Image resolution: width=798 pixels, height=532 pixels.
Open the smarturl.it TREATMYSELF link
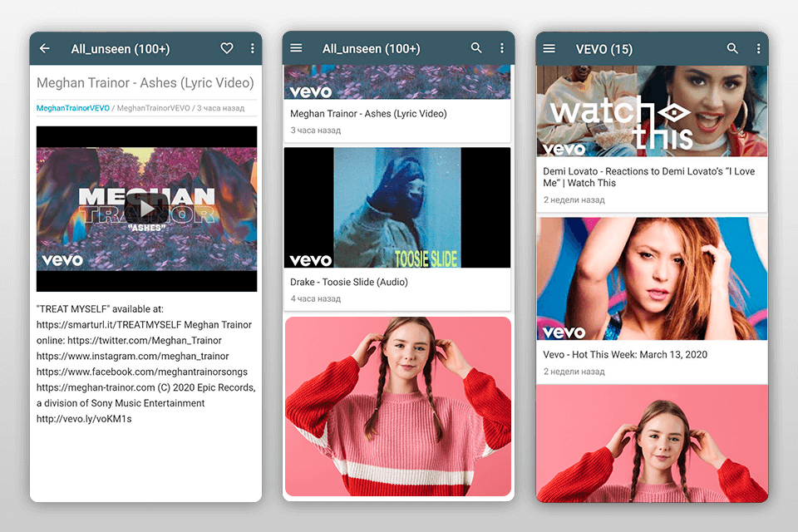click(x=109, y=324)
